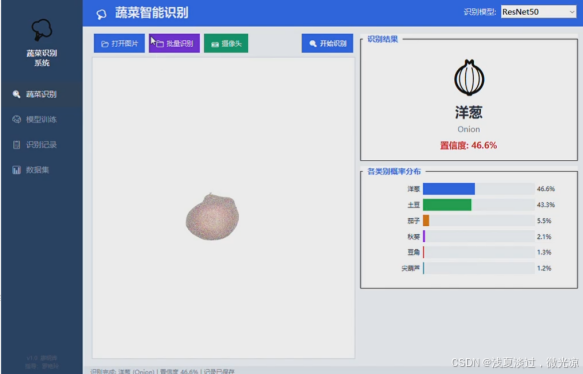This screenshot has height=374, width=583.
Task: Click the 5.5% percentage value
Action: click(x=544, y=221)
